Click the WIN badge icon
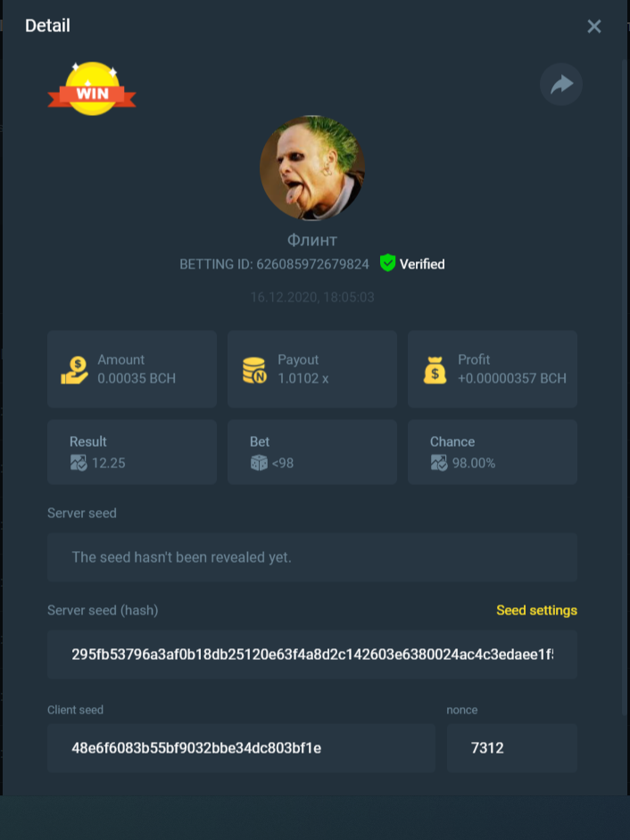Viewport: 630px width, 840px height. [92, 89]
